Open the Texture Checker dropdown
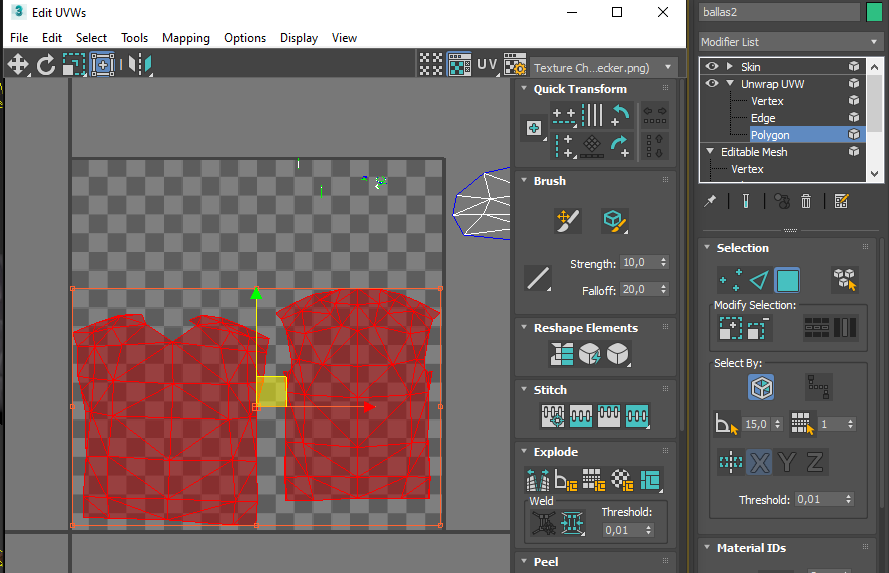The width and height of the screenshot is (889, 573). [598, 67]
